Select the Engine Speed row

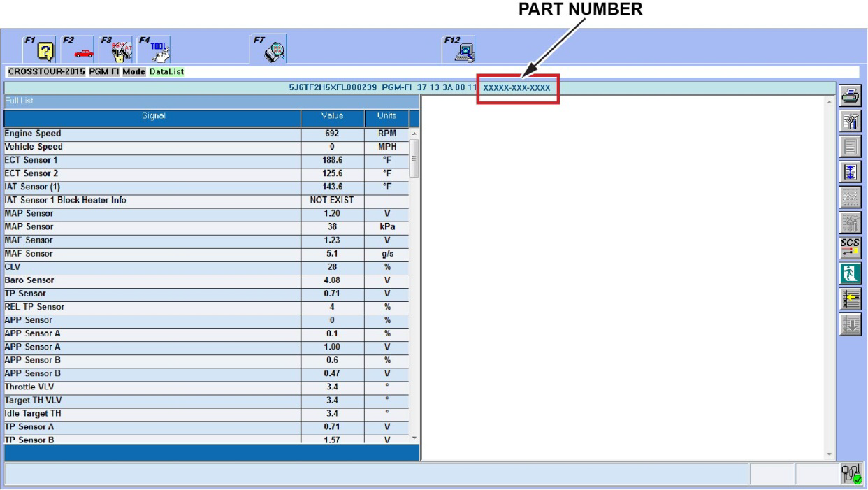coord(205,134)
